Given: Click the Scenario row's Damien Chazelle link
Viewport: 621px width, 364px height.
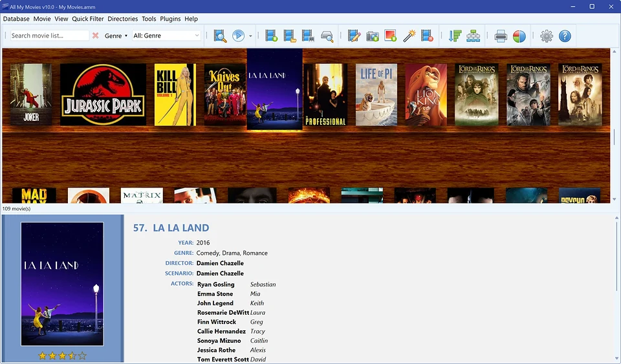Looking at the screenshot, I should tap(220, 273).
